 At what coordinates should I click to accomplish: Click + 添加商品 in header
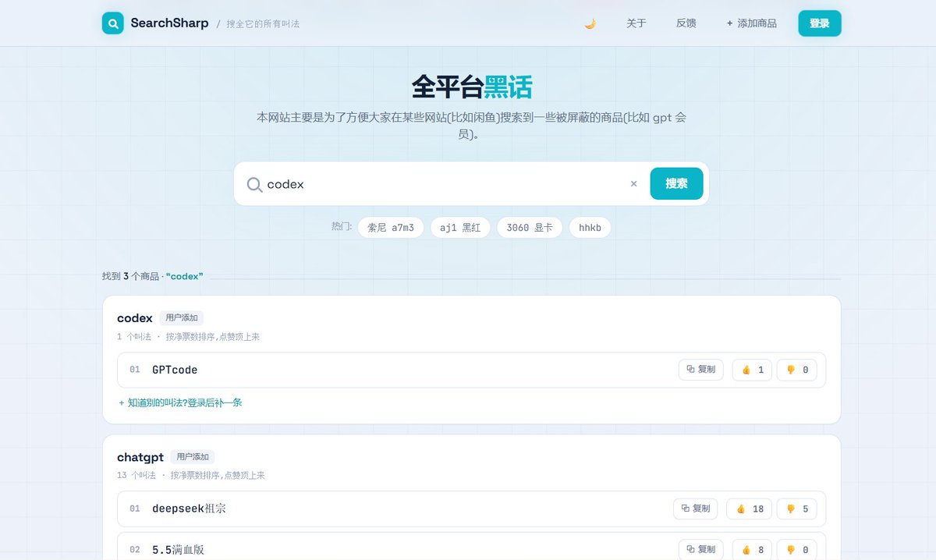[752, 23]
